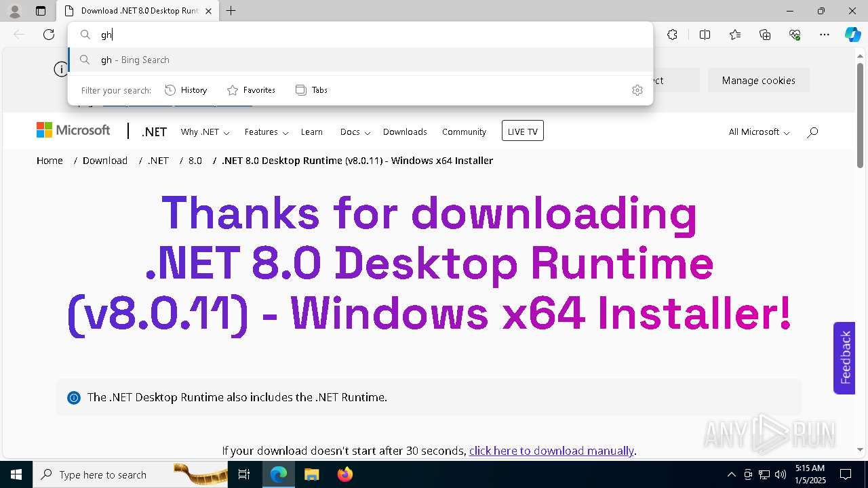
Task: Show hidden system tray icons
Action: coord(731,474)
